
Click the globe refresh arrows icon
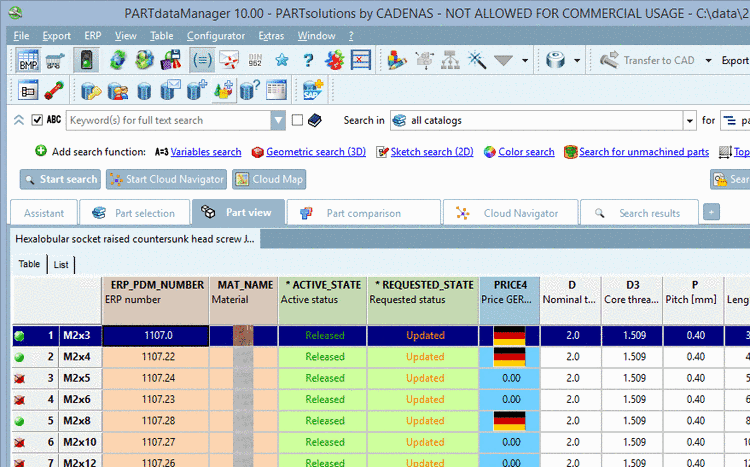117,60
